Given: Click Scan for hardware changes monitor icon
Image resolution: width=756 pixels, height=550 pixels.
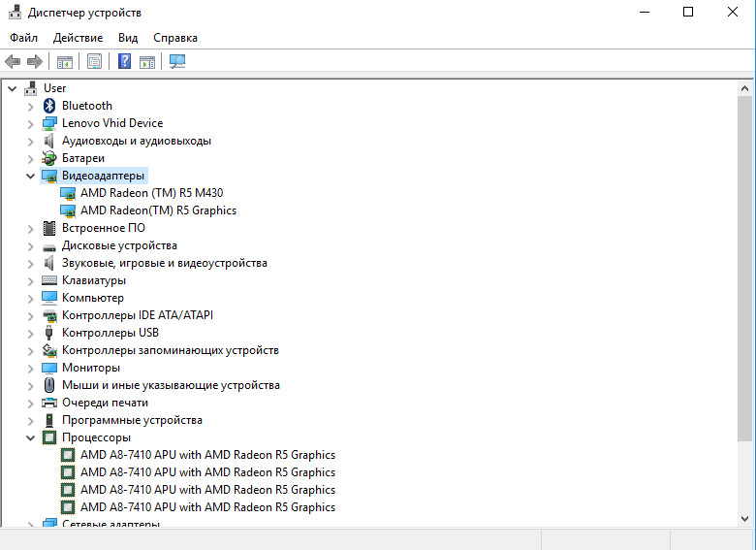Looking at the screenshot, I should coord(177,61).
